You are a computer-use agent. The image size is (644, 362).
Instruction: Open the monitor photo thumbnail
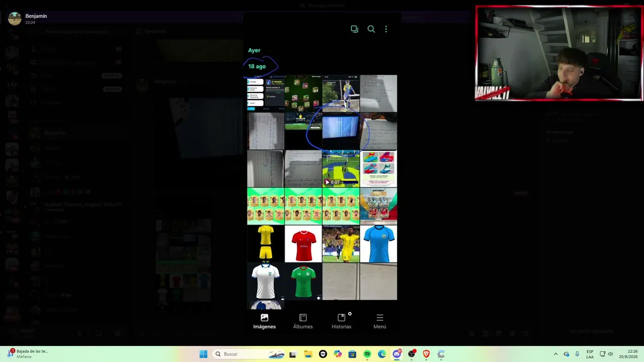tap(341, 131)
